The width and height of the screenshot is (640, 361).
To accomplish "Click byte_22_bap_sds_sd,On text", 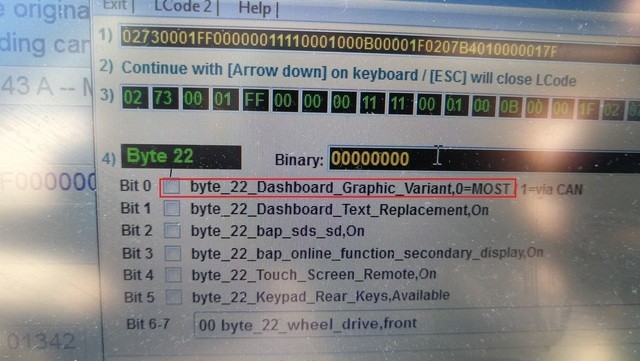I will pyautogui.click(x=278, y=231).
